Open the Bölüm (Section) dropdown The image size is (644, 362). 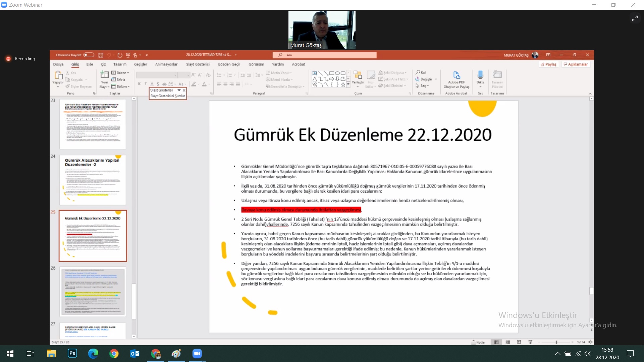pyautogui.click(x=121, y=86)
